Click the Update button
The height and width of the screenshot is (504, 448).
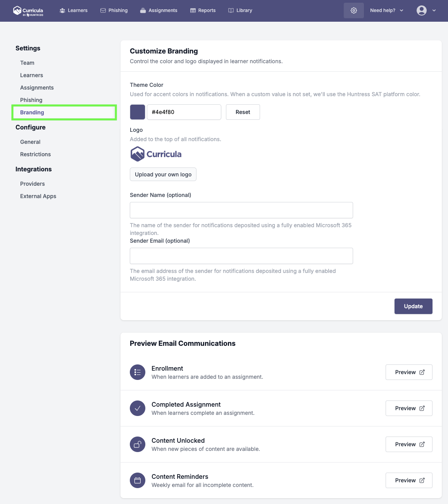(414, 306)
